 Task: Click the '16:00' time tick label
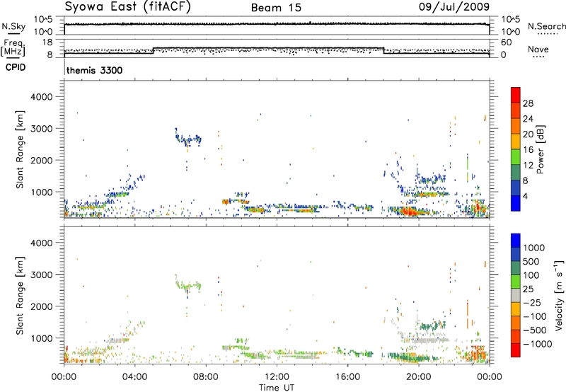[347, 377]
